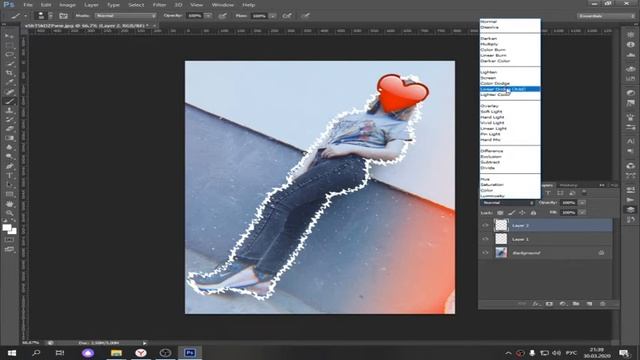Open the Window menu

click(x=222, y=5)
